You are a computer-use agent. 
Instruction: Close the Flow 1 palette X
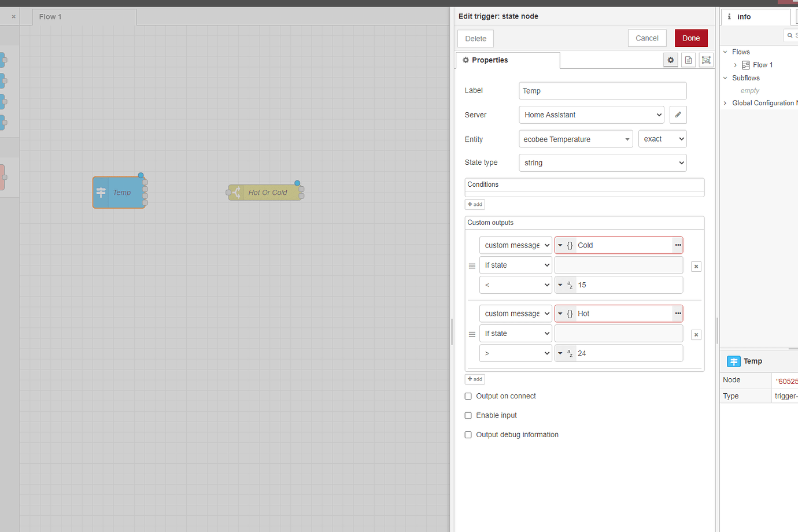[x=14, y=17]
